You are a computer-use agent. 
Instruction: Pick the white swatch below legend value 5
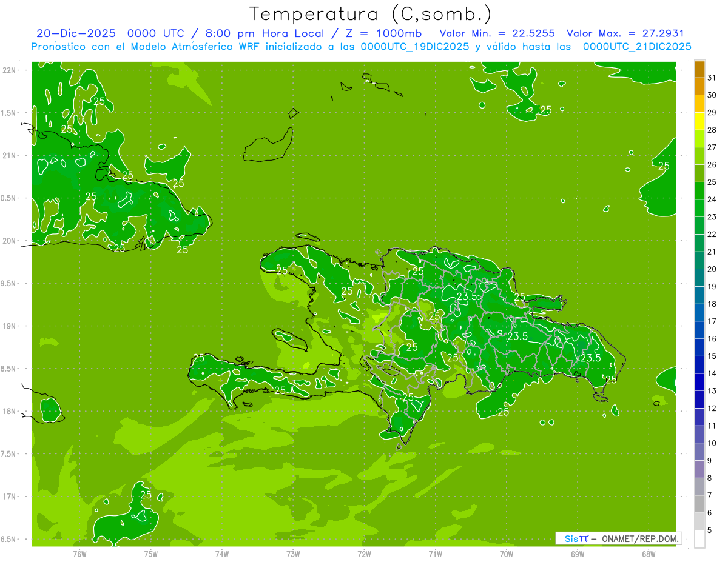[x=699, y=539]
